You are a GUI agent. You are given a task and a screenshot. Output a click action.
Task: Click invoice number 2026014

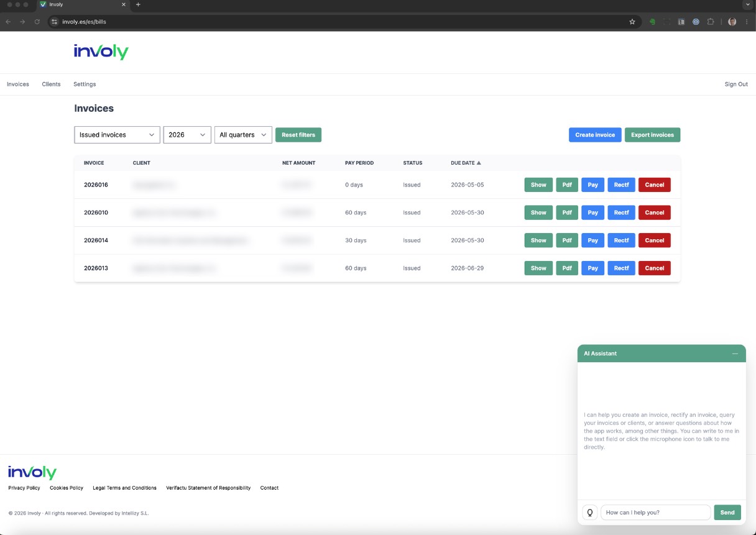(x=96, y=240)
